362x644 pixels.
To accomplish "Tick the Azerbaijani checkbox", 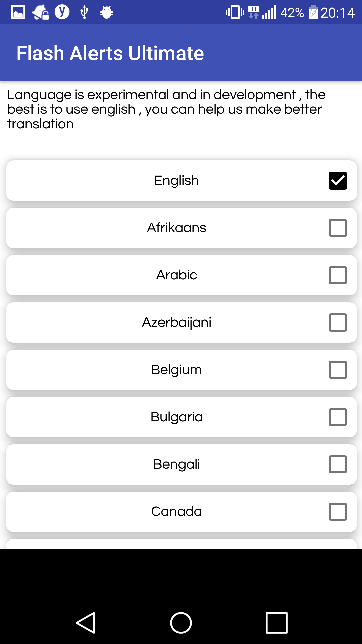I will (338, 323).
